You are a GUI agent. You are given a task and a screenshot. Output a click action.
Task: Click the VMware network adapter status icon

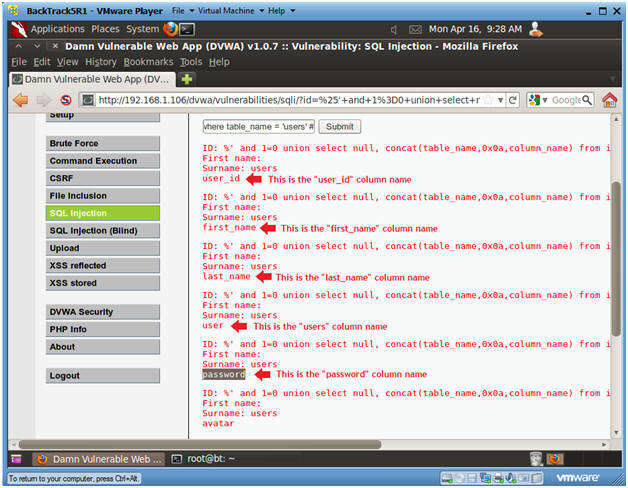point(485,478)
